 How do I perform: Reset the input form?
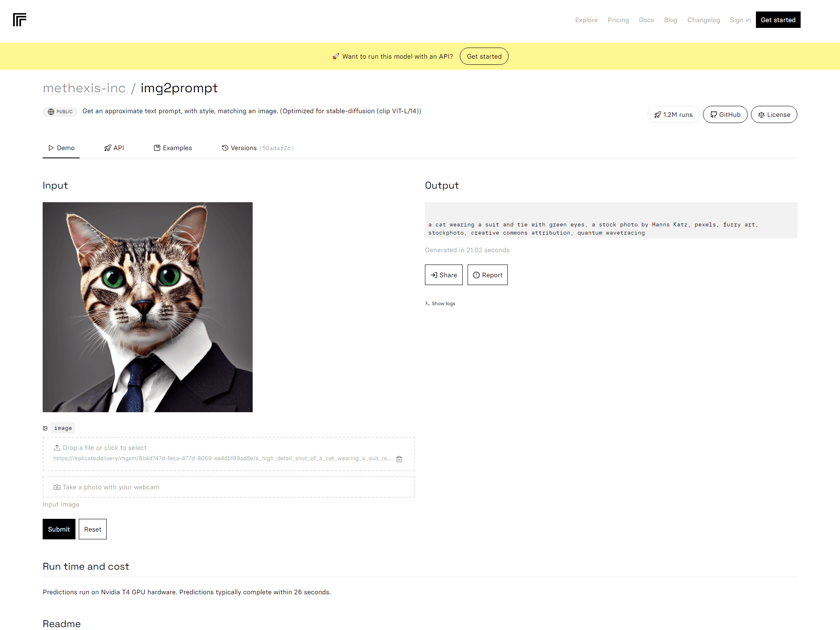93,529
